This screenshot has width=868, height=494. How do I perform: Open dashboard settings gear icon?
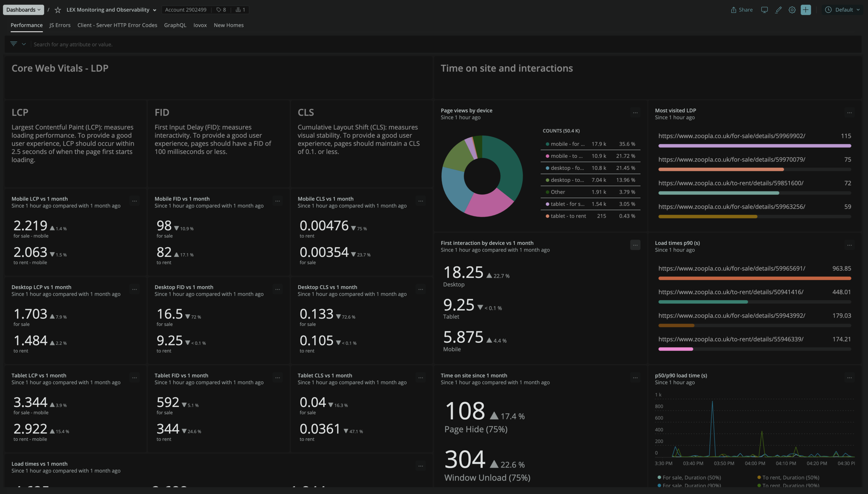coord(792,10)
